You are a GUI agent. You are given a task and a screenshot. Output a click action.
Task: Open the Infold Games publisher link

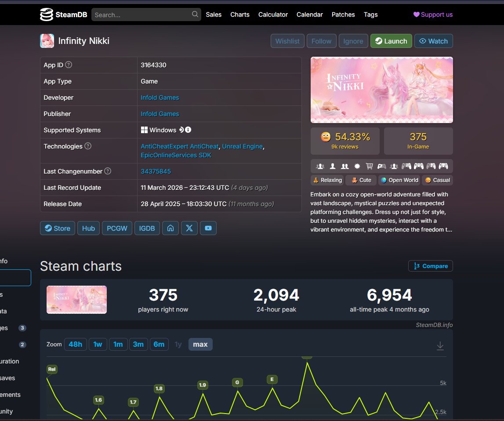(x=160, y=114)
